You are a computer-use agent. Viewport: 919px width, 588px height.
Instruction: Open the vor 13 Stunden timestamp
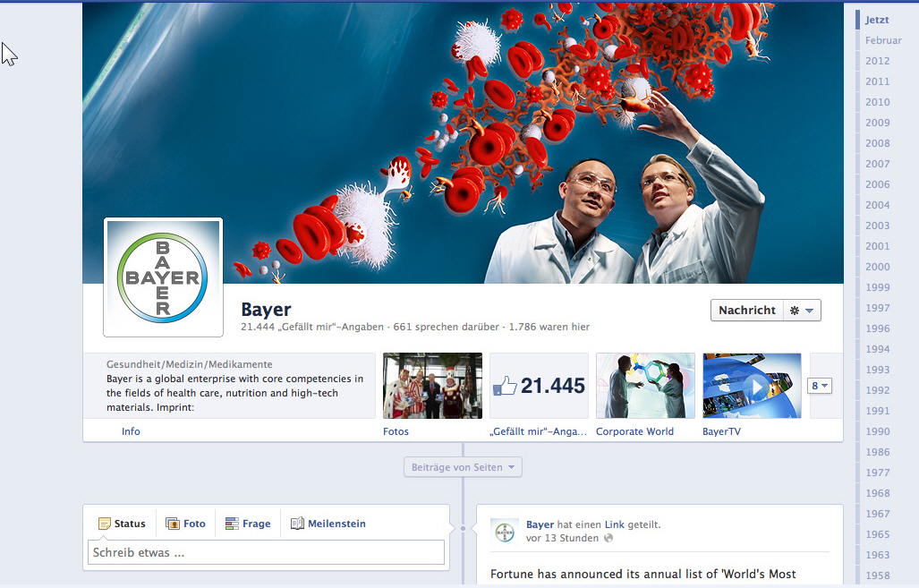(x=562, y=538)
